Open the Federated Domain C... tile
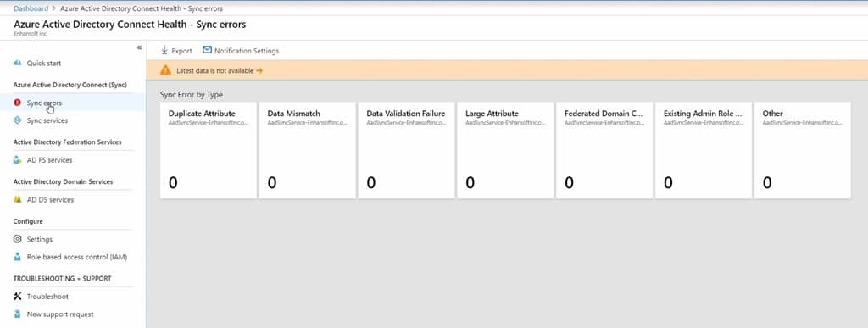This screenshot has height=328, width=868. [x=604, y=150]
